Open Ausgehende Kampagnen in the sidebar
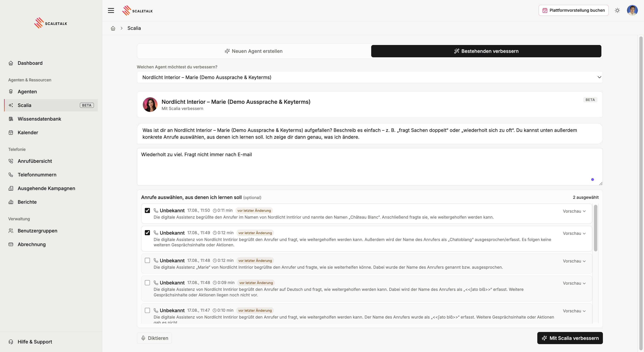This screenshot has height=352, width=644. coord(51,188)
